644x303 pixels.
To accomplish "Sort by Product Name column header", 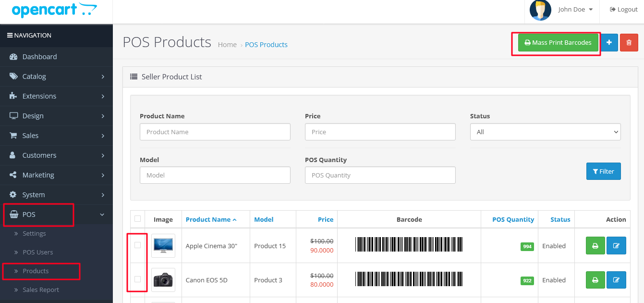I will point(211,219).
